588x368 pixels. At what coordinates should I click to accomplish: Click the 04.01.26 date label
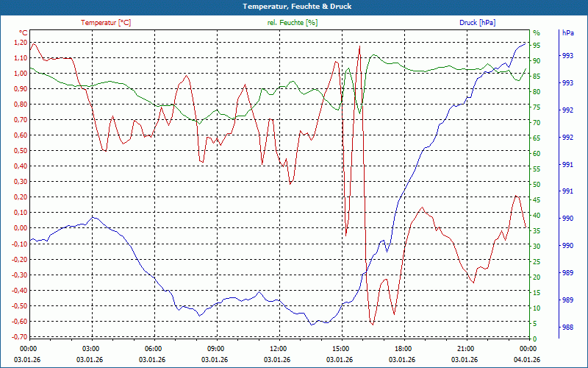(x=528, y=359)
